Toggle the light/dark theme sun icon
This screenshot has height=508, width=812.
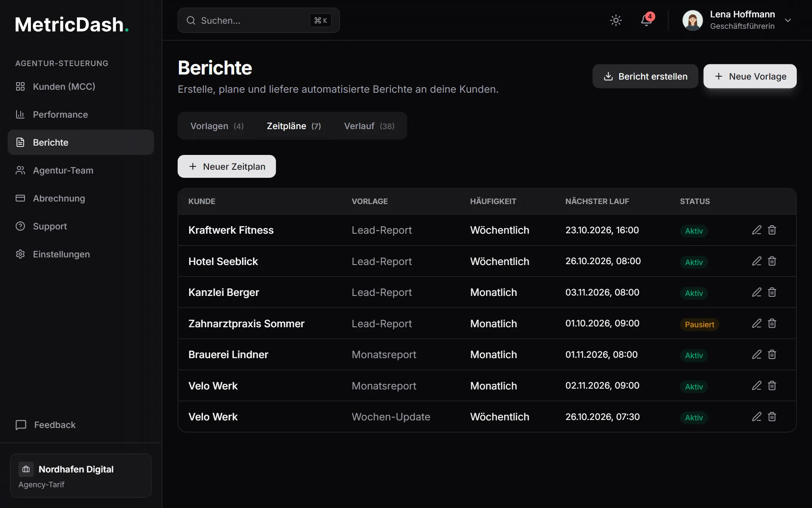(616, 20)
